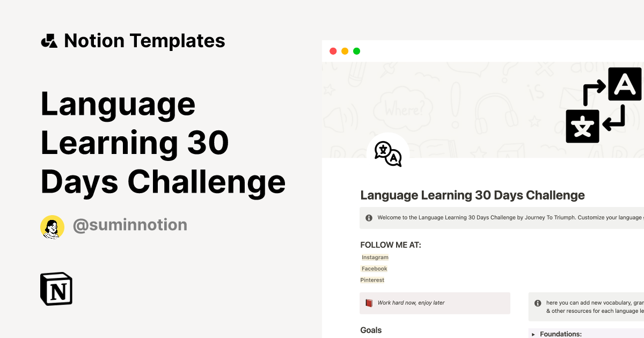Screen dimensions: 644x338
Task: Click the translation speech-bubble page icon
Action: (x=387, y=154)
